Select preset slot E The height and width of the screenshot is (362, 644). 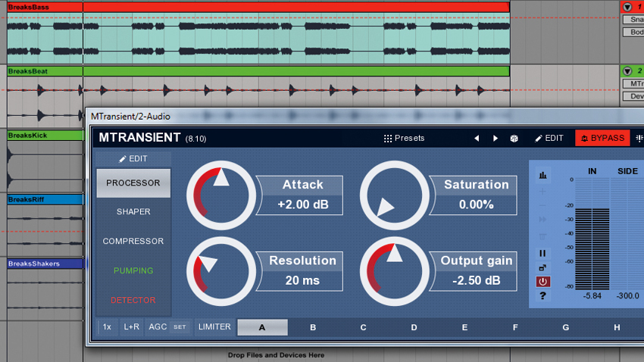464,327
